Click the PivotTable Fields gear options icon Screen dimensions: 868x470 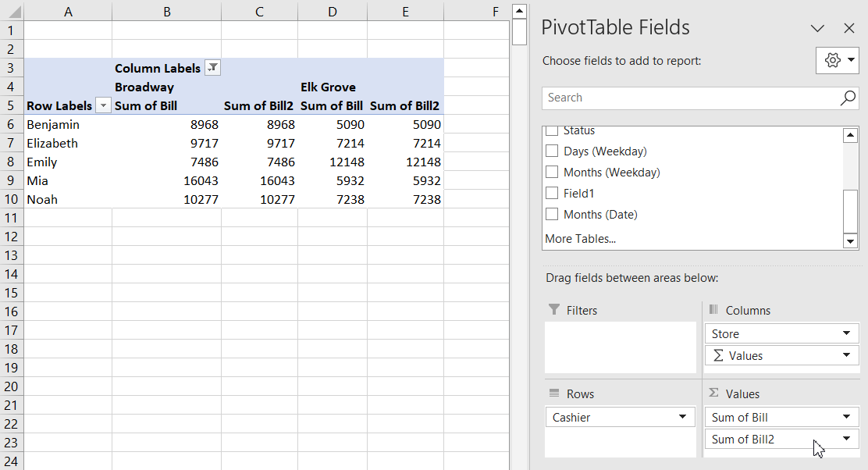tap(832, 60)
